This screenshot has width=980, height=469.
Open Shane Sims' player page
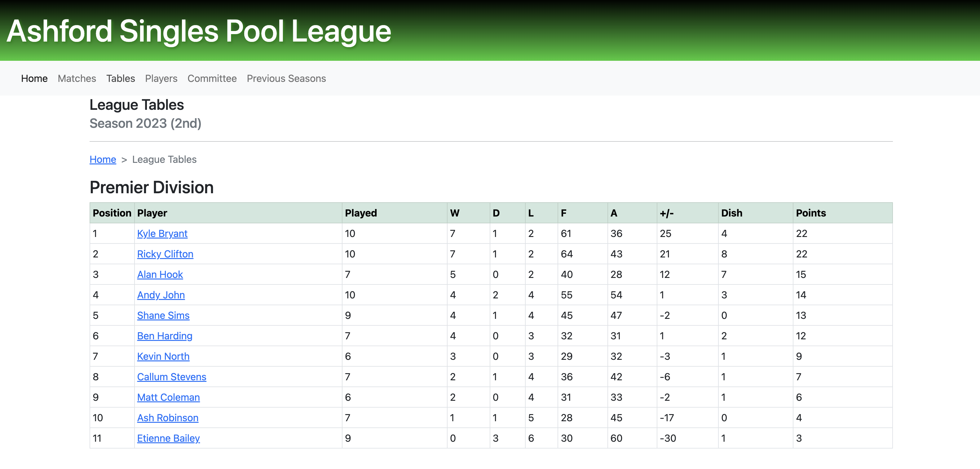point(163,315)
